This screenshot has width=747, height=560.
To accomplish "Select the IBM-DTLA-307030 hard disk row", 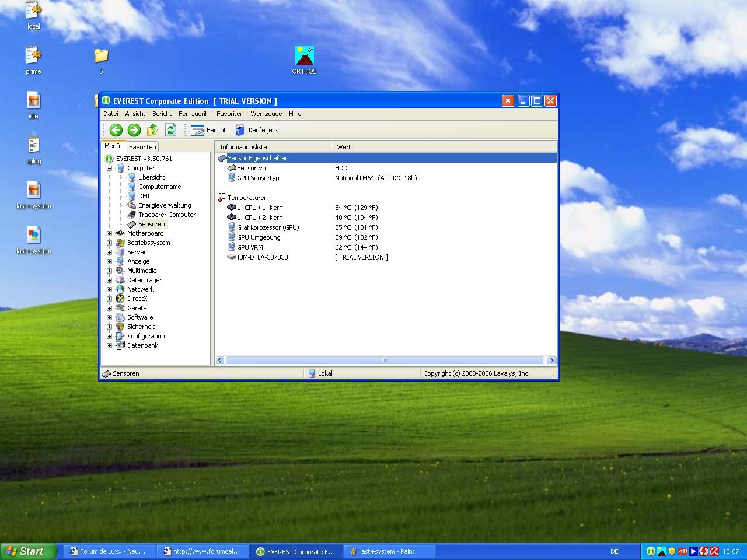I will [x=386, y=257].
